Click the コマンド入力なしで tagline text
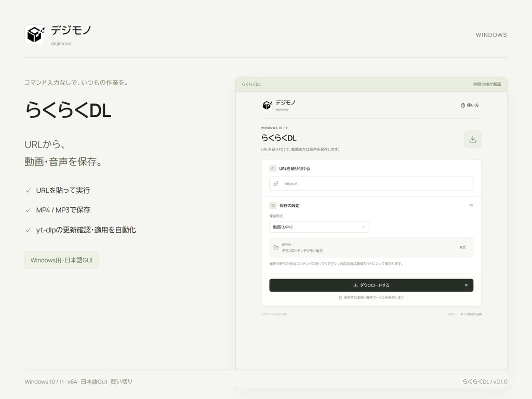 point(77,83)
